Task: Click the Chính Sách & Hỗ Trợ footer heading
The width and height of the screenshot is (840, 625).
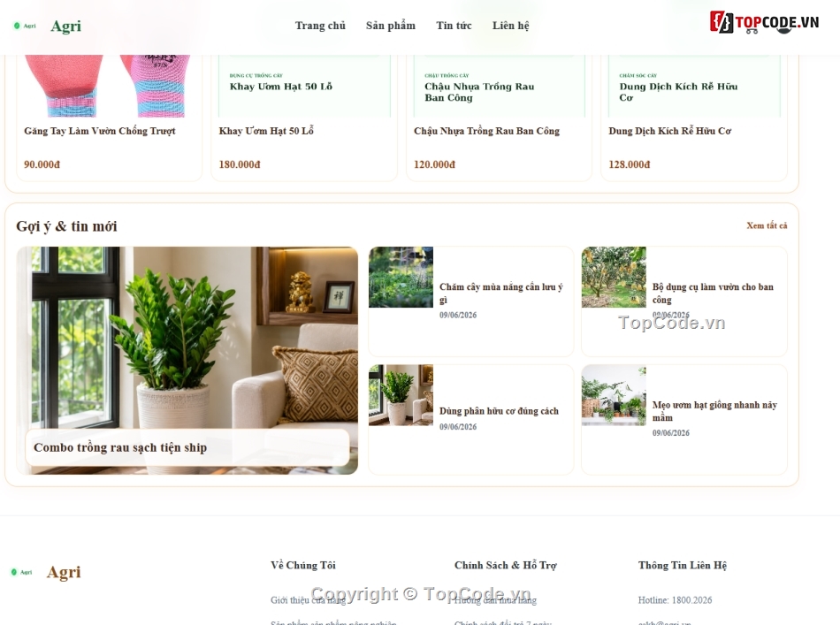Action: coord(506,566)
